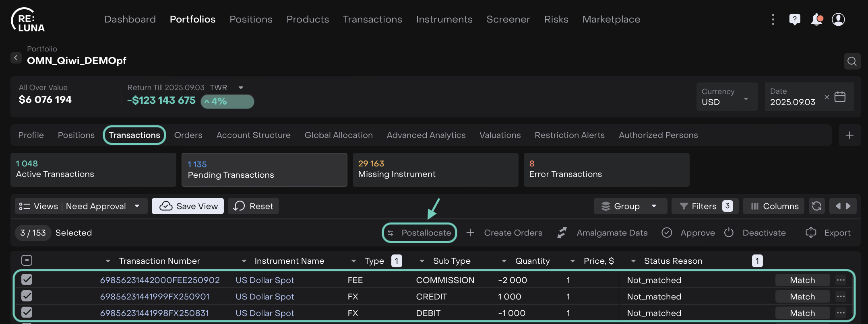Expand the Currency USD dropdown

click(746, 98)
